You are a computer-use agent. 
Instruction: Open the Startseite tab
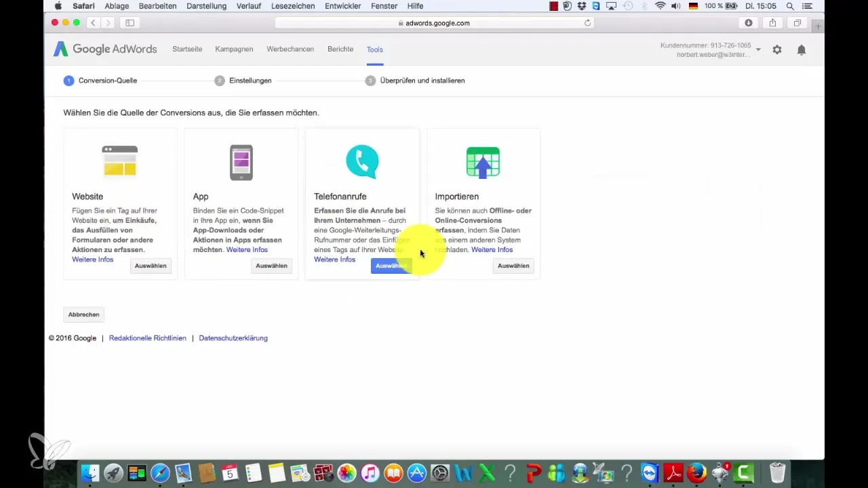coord(187,49)
